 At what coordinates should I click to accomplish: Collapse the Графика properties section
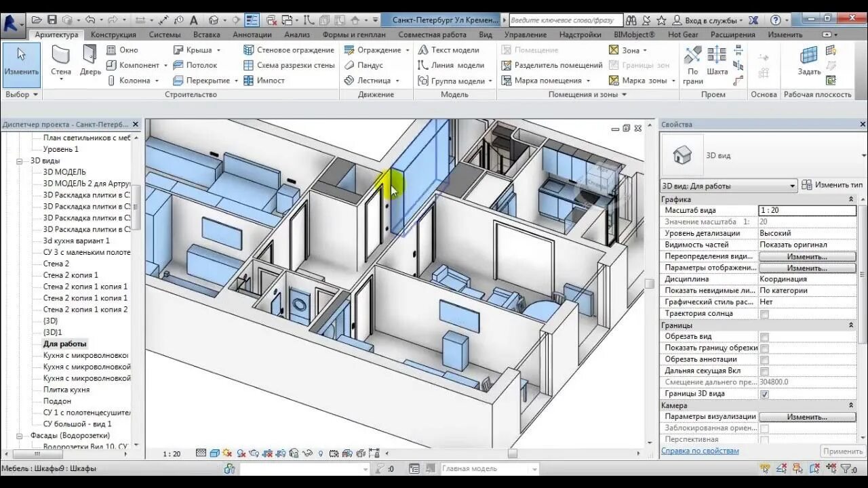tap(851, 199)
